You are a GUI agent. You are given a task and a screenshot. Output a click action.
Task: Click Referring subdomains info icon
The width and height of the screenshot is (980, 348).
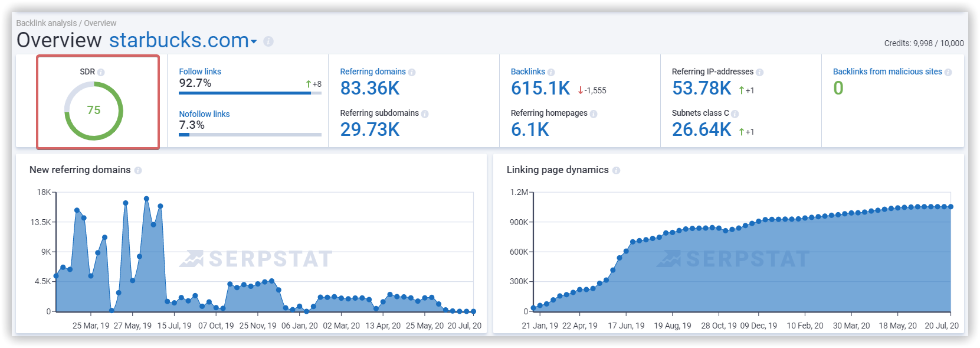[425, 113]
